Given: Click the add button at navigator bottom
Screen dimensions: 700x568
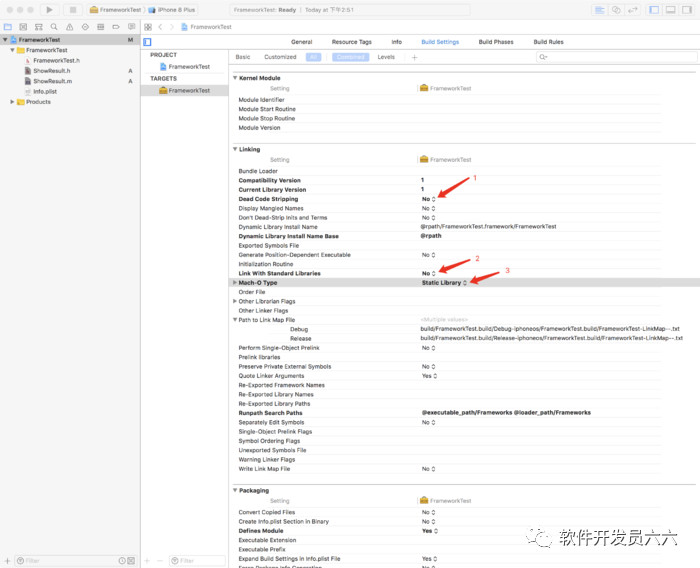Looking at the screenshot, I should pos(7,560).
